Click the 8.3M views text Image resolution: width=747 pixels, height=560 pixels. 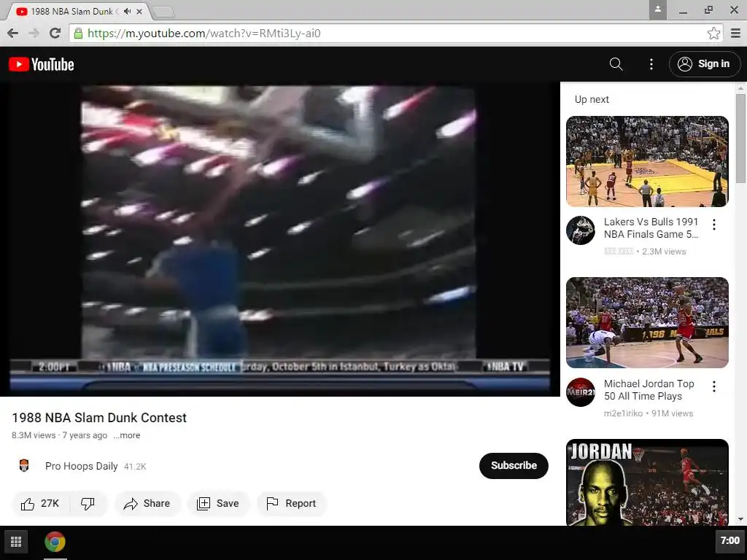34,435
